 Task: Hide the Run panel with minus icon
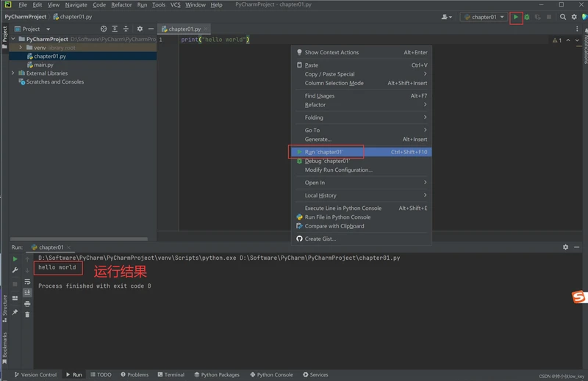tap(577, 247)
